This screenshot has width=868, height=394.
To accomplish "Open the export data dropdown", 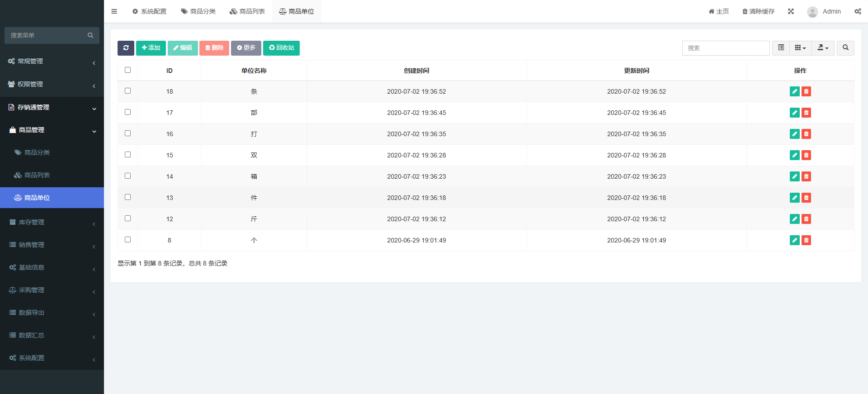I will [823, 48].
